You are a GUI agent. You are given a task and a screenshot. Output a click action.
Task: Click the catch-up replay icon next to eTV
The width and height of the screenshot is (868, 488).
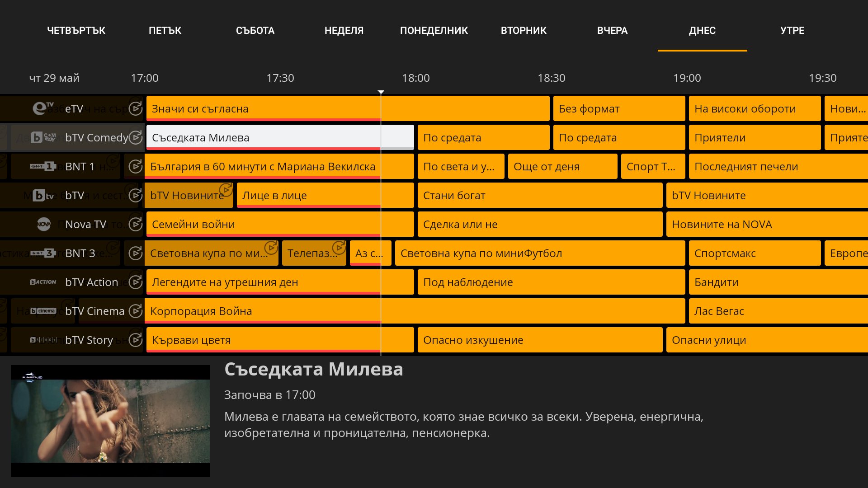(x=135, y=108)
